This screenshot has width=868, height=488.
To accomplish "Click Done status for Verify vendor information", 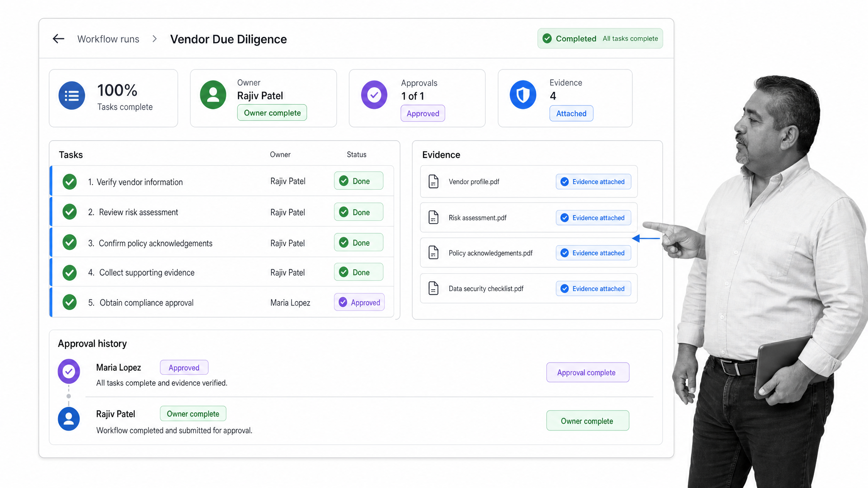I will coord(359,181).
